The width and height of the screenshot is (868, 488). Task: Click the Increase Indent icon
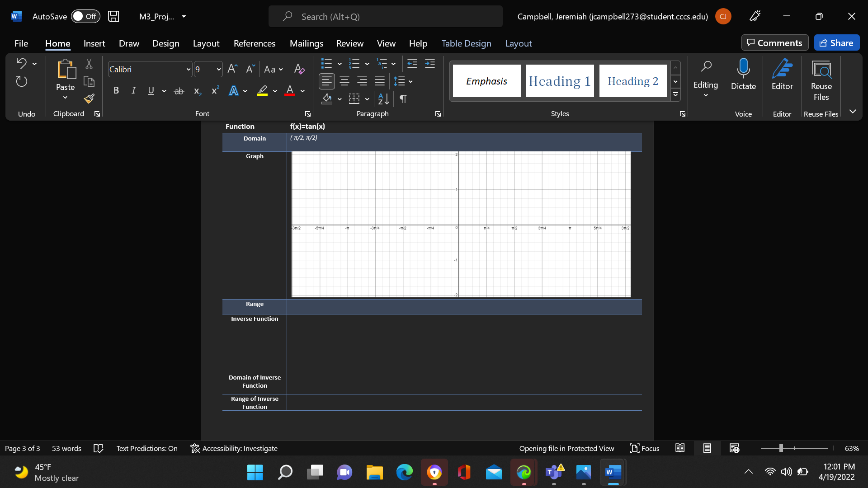click(x=430, y=64)
